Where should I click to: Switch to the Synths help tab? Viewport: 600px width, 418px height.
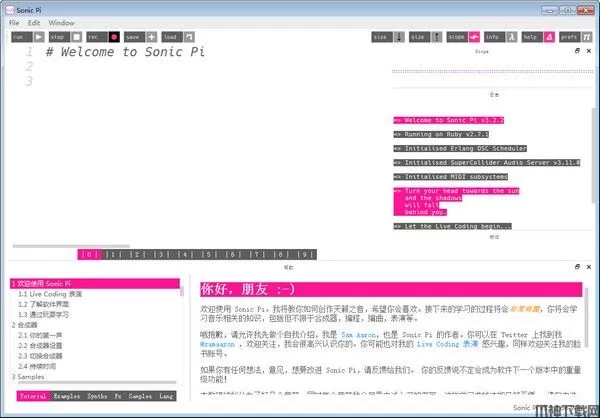click(x=99, y=397)
